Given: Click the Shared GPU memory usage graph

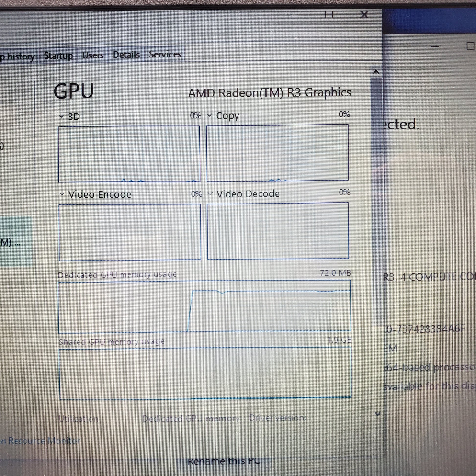Looking at the screenshot, I should point(205,373).
